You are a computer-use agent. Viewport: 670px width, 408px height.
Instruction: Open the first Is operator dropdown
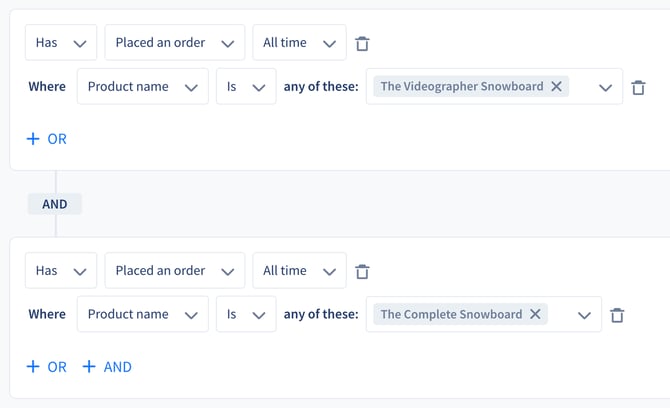pos(246,86)
